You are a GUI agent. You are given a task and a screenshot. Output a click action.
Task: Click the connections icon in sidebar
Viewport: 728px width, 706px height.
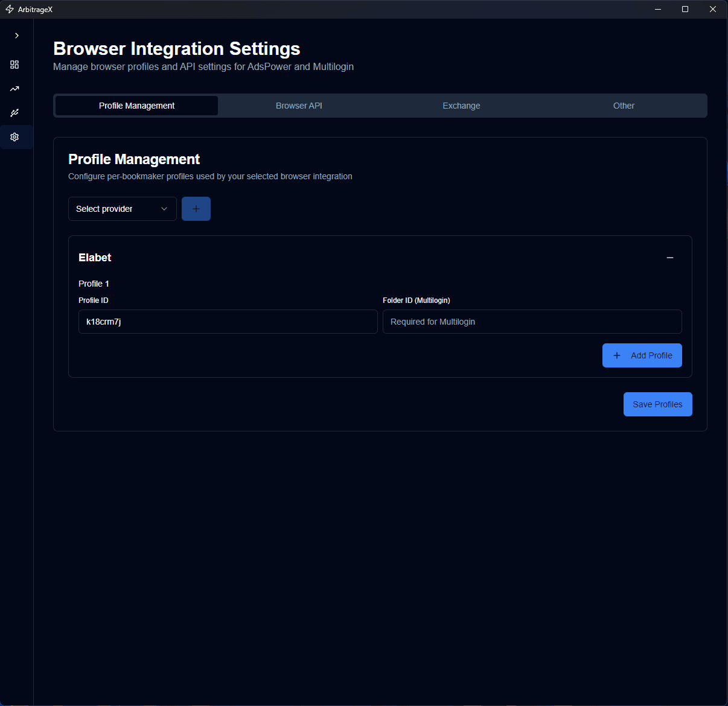[14, 113]
